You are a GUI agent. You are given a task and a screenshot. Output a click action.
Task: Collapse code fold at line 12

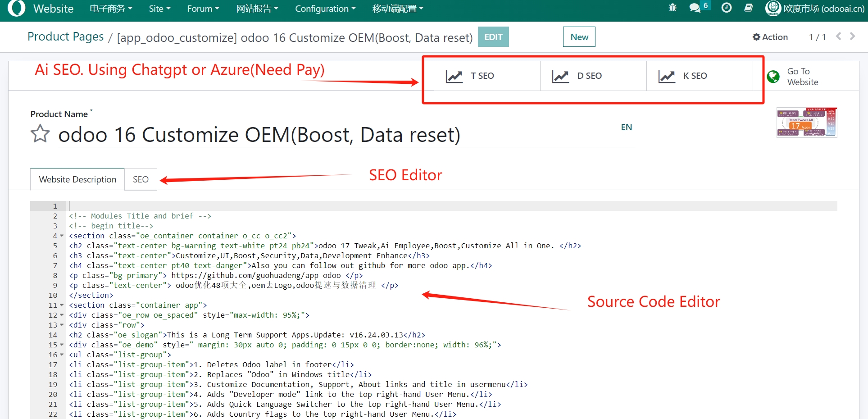point(62,315)
